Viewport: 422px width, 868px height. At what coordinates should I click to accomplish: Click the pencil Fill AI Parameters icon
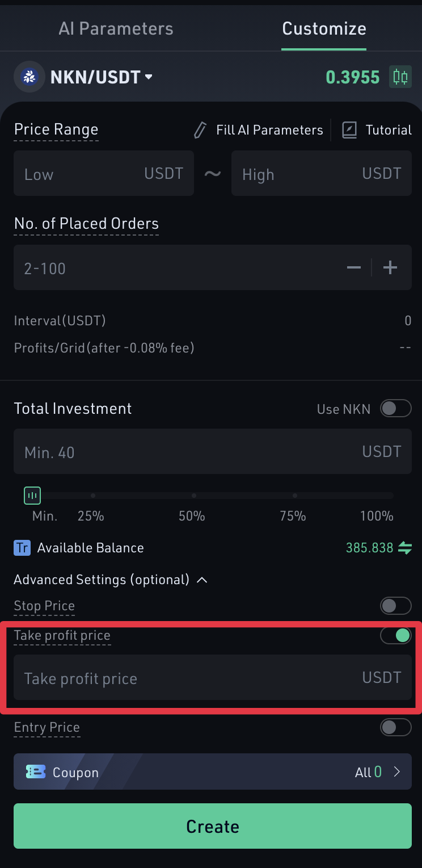tap(200, 130)
